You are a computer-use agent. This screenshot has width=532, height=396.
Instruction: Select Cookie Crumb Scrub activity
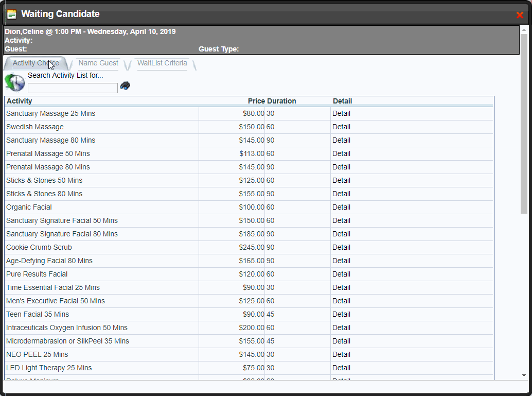click(x=39, y=247)
